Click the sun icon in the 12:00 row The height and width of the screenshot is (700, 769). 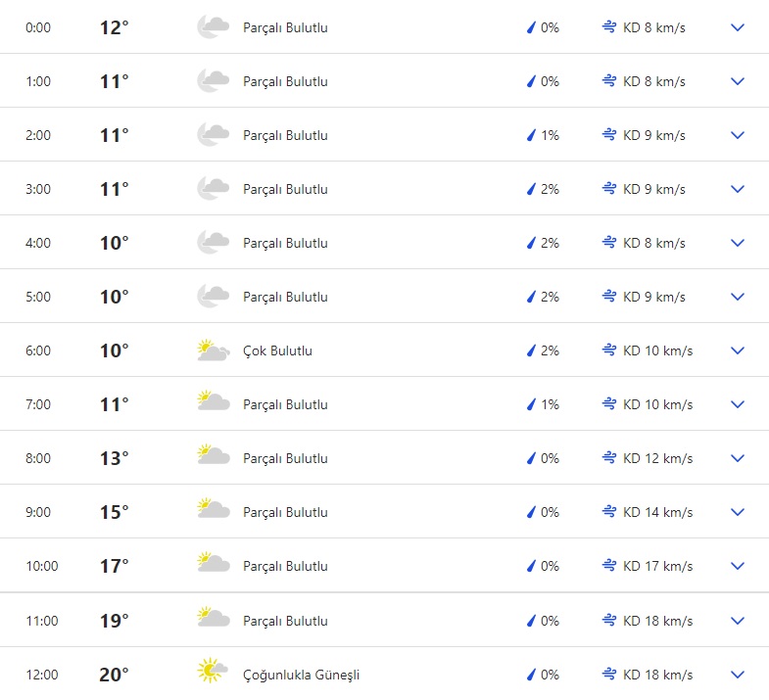point(211,674)
